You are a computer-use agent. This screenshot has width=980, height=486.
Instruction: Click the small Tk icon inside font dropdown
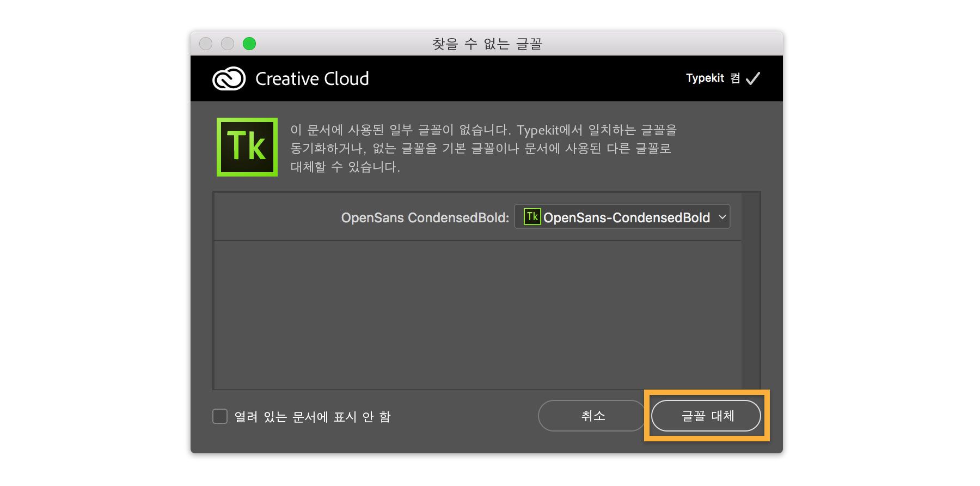[x=532, y=217]
